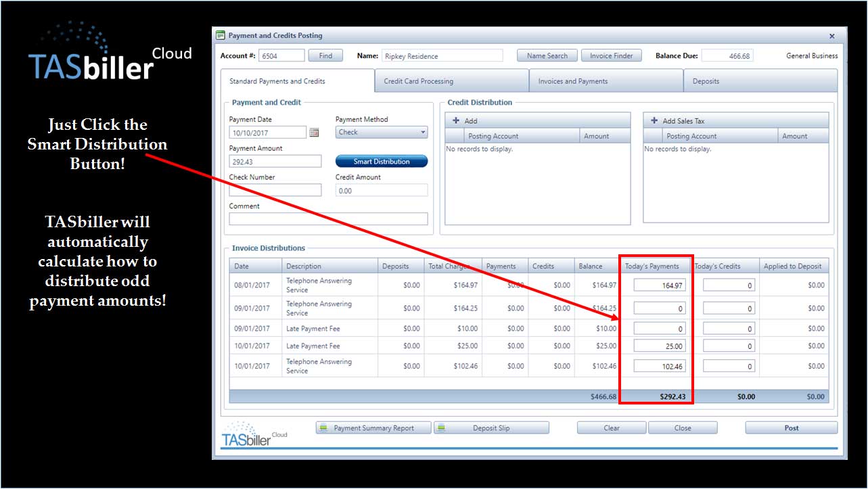Image resolution: width=868 pixels, height=489 pixels.
Task: Click Today's Credits field for 08/01/2017 row
Action: [729, 285]
